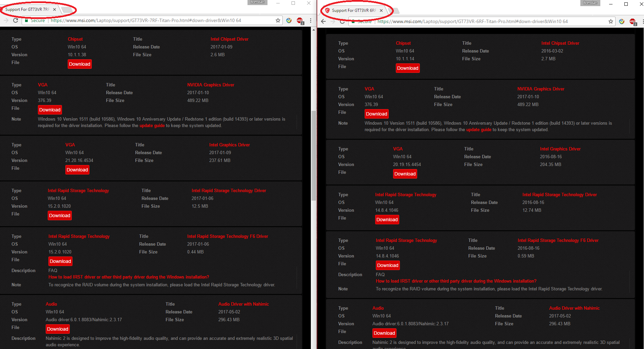644x349 pixels.
Task: Download Intel Chipset Driver 10.1.1.14 on the right
Action: 408,68
